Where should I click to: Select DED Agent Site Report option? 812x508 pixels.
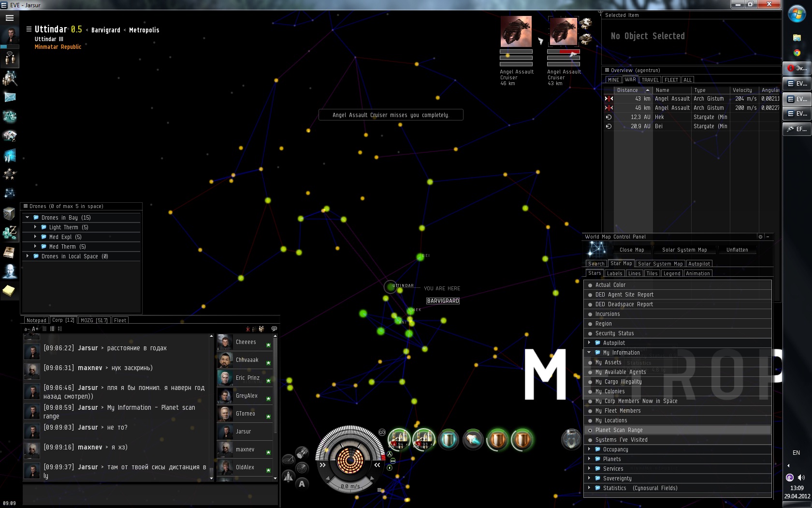(678, 295)
